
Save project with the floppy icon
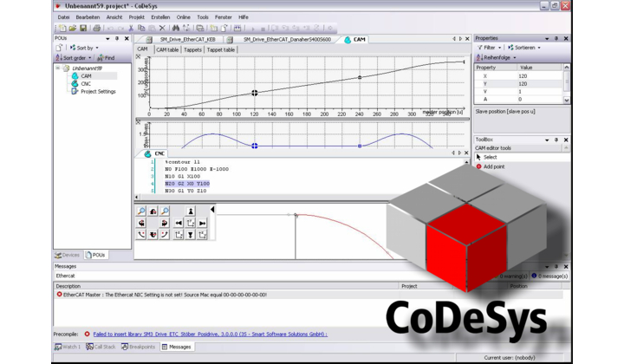point(83,28)
